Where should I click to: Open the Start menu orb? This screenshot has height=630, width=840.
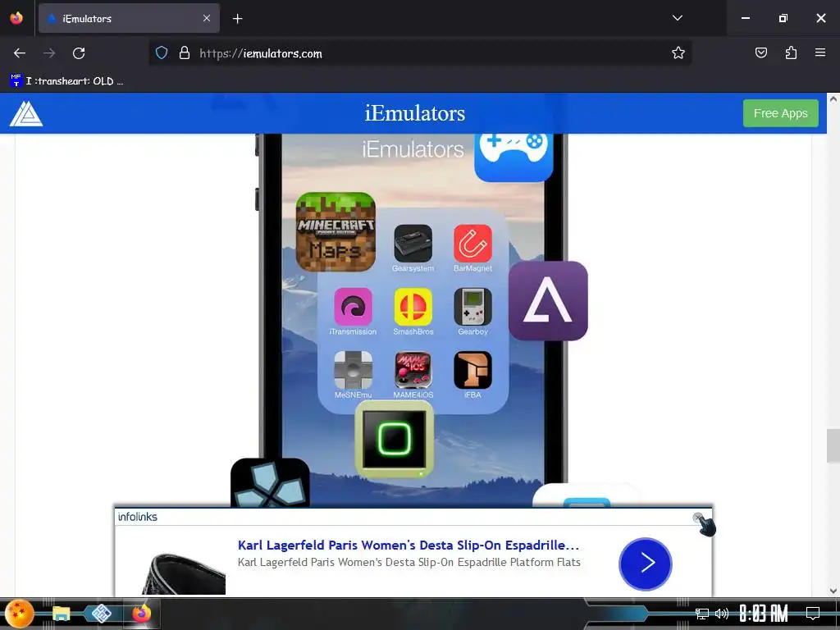click(x=20, y=614)
